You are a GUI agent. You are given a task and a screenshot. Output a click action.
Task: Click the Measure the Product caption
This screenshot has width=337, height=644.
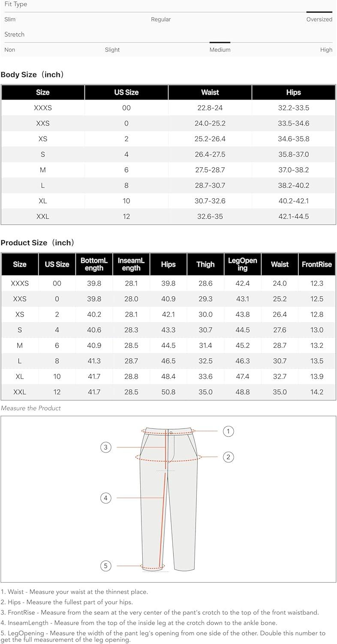(31, 408)
